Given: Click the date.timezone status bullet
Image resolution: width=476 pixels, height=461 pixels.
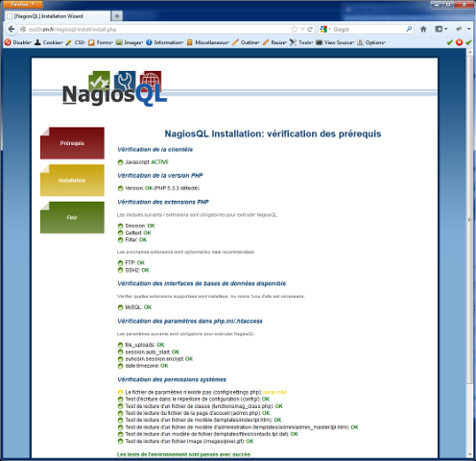Looking at the screenshot, I should 120,366.
